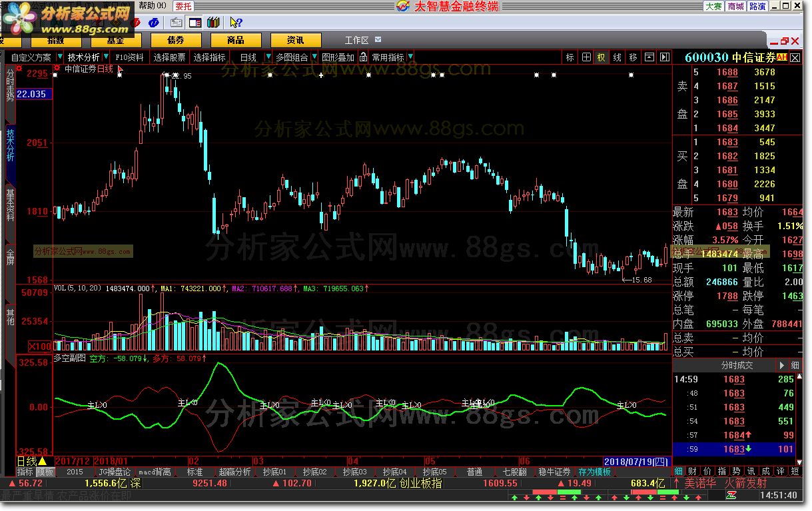
Task: Click the red gear icon at chart corner
Action: pyautogui.click(x=19, y=68)
